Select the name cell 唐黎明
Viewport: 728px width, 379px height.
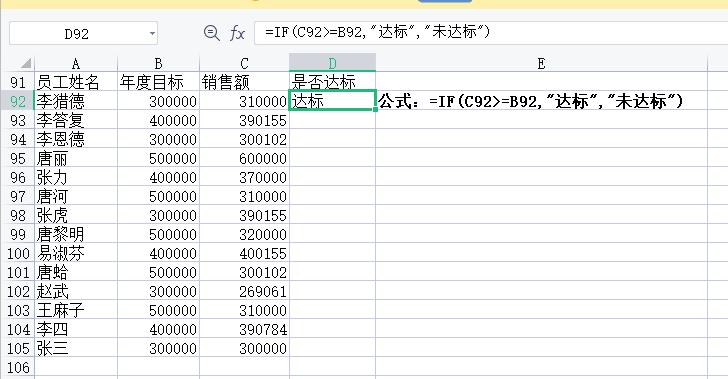click(x=76, y=234)
